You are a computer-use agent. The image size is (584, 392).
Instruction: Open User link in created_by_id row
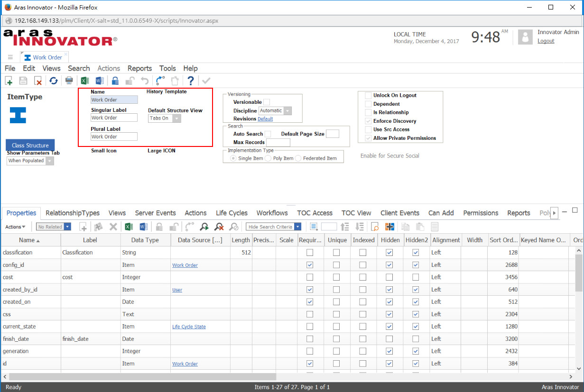coord(177,290)
